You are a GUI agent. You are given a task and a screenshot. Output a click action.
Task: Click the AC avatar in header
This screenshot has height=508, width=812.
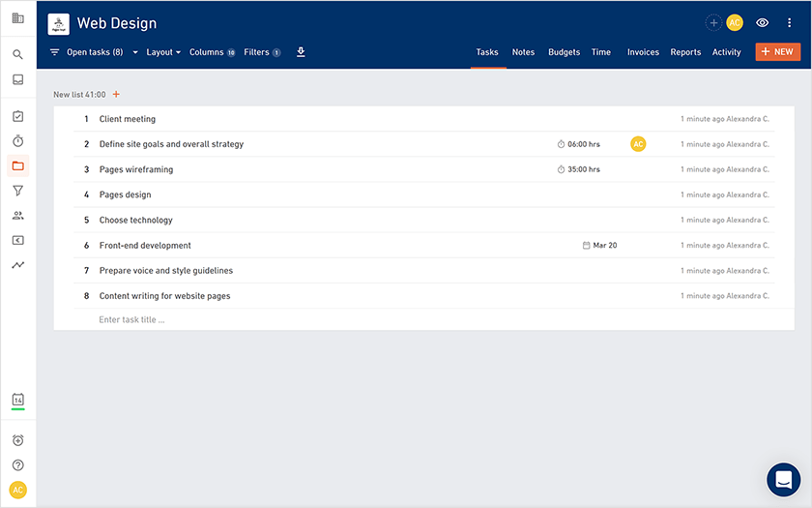pos(735,23)
